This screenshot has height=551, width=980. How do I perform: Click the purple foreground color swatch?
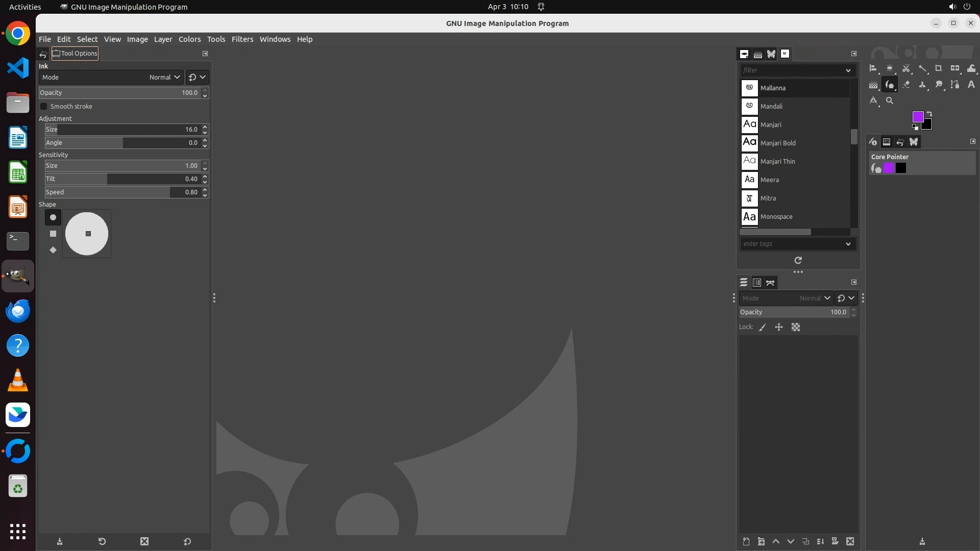coord(917,117)
